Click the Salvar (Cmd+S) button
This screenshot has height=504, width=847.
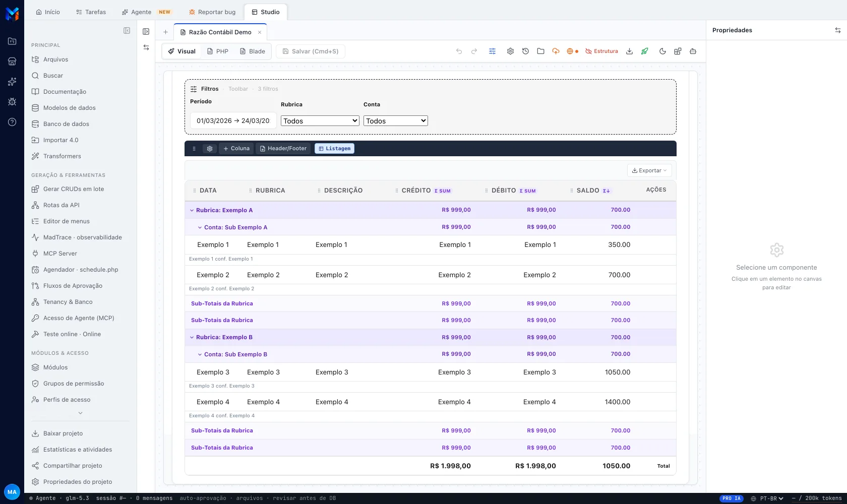[311, 51]
